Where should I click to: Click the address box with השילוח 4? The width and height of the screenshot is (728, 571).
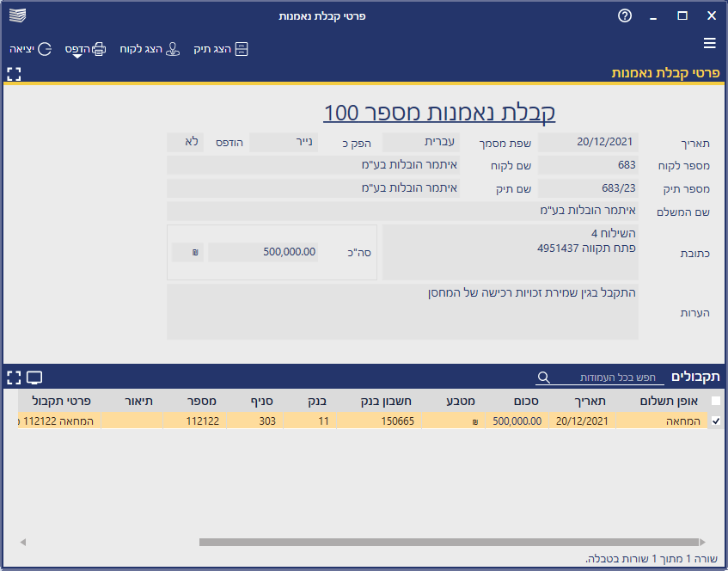pyautogui.click(x=510, y=252)
